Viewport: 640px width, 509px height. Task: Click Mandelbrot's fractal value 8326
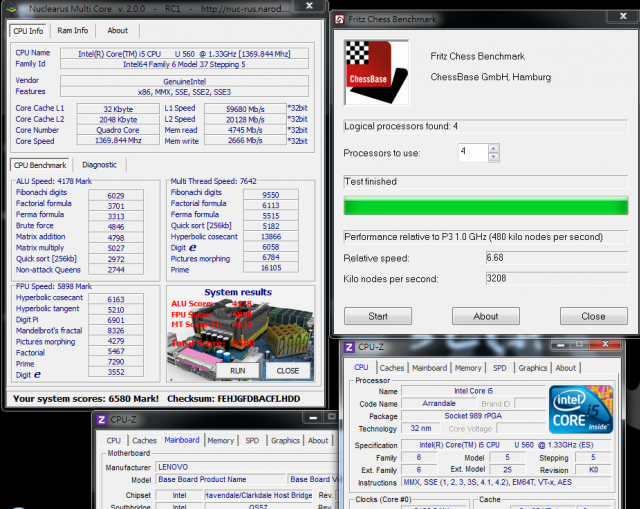[x=116, y=331]
